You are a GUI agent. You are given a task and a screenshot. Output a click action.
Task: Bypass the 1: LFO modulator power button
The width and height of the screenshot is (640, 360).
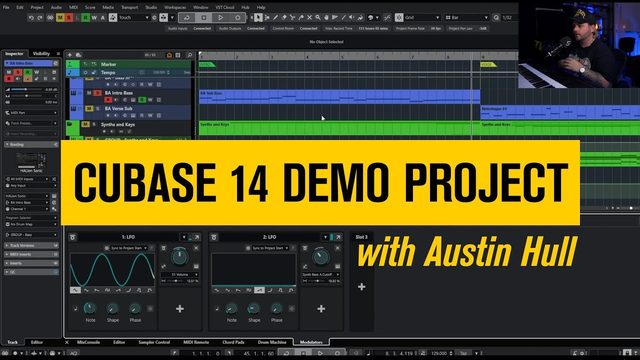(x=73, y=237)
